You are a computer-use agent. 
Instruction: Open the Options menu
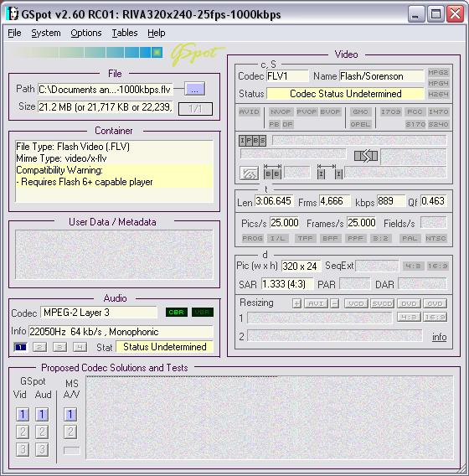[x=86, y=33]
